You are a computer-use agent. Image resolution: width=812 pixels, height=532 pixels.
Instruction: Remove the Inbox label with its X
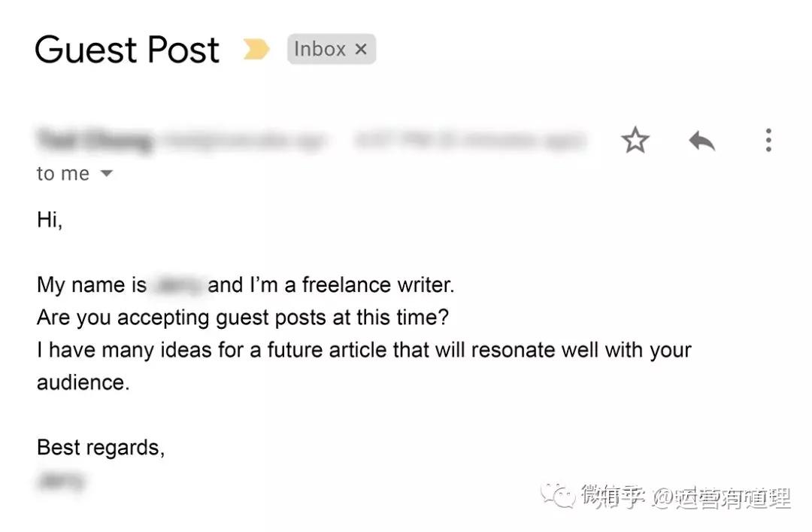[x=361, y=49]
